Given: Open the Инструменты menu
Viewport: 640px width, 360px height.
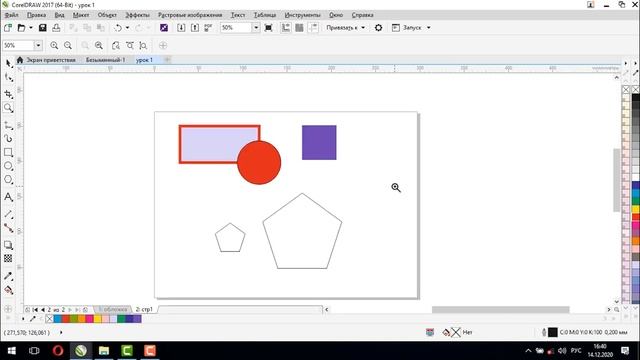Looking at the screenshot, I should (x=302, y=15).
